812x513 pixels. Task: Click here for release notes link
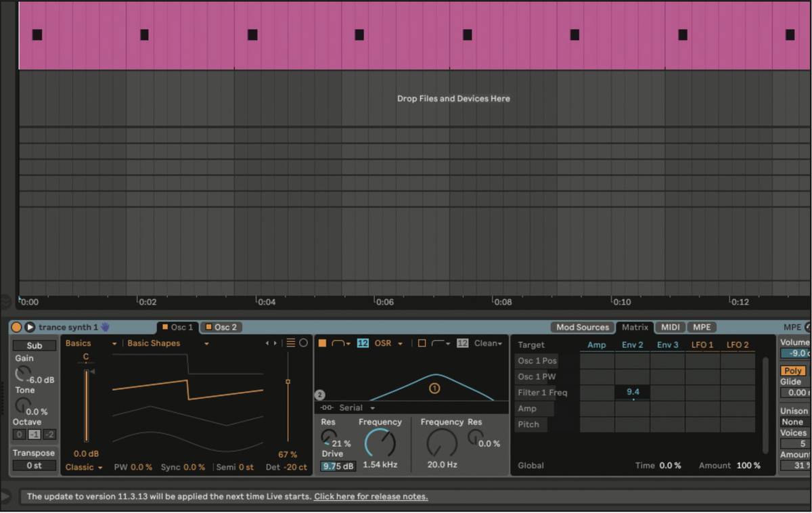371,497
